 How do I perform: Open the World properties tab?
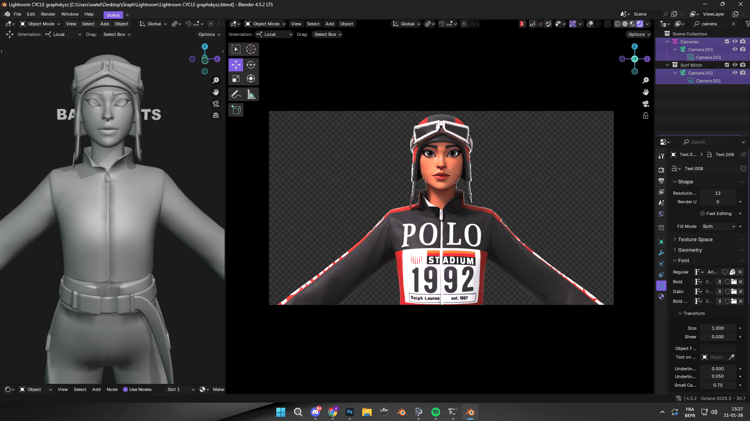661,214
